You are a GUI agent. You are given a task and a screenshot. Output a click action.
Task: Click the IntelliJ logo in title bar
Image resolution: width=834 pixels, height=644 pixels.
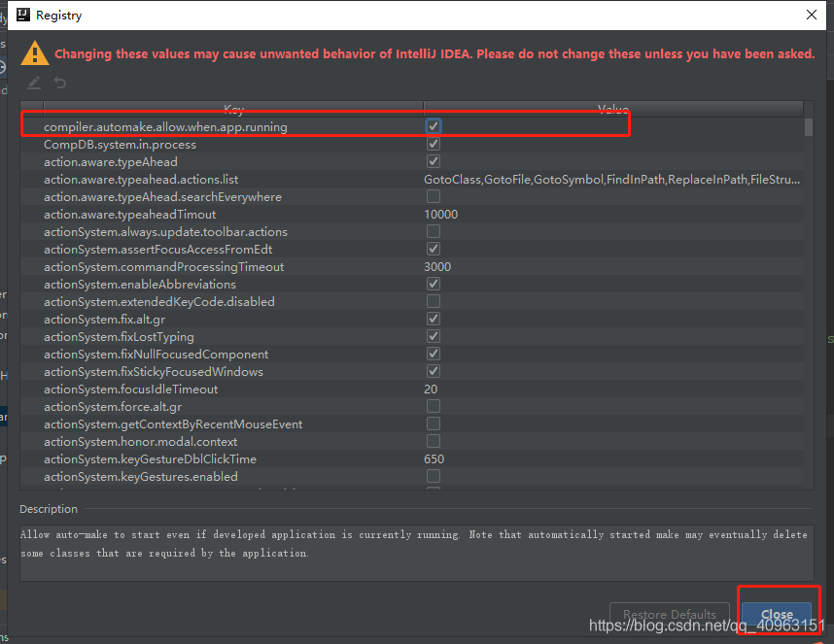(x=23, y=15)
